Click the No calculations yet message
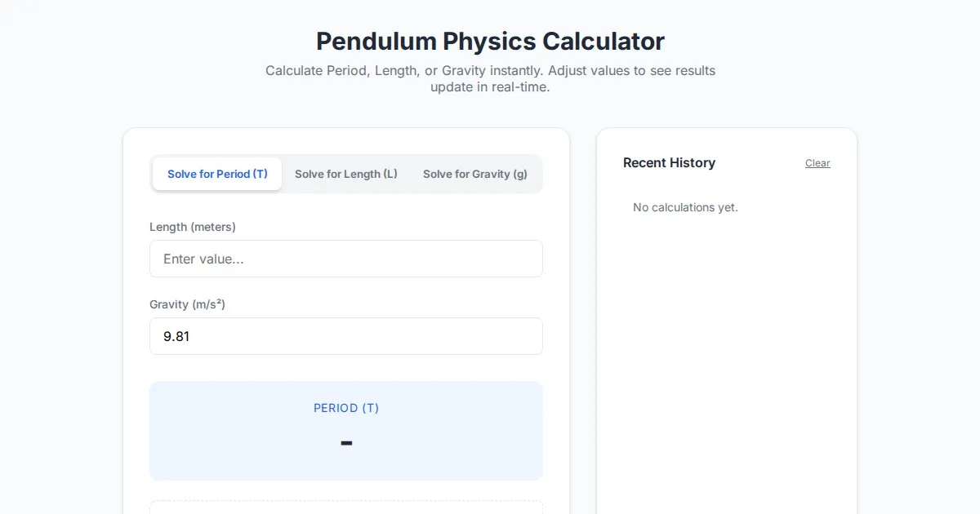 [x=685, y=207]
